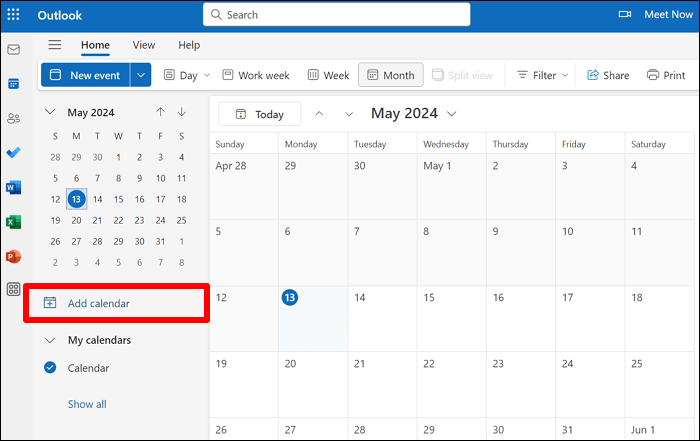Viewport: 700px width, 441px height.
Task: Print the calendar
Action: click(666, 75)
